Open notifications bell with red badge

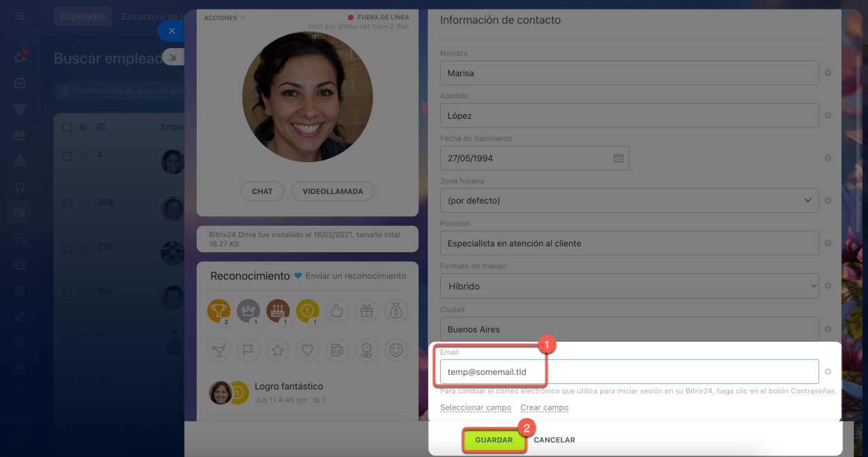click(20, 57)
